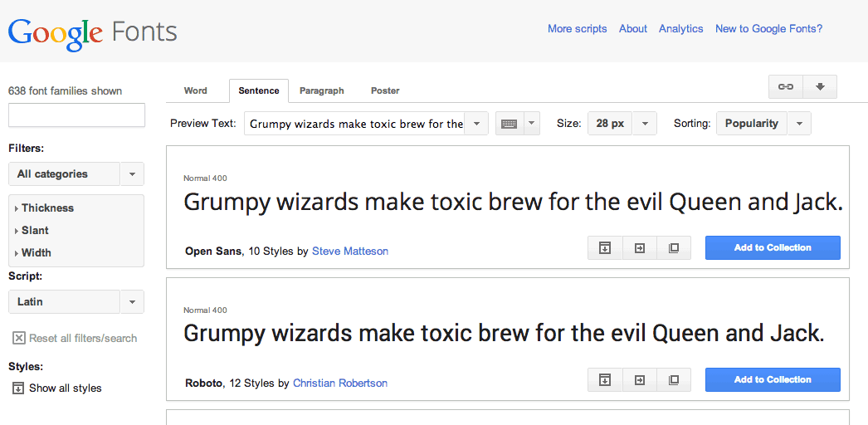The width and height of the screenshot is (868, 425).
Task: Open the keyboard input tool icon
Action: (510, 124)
